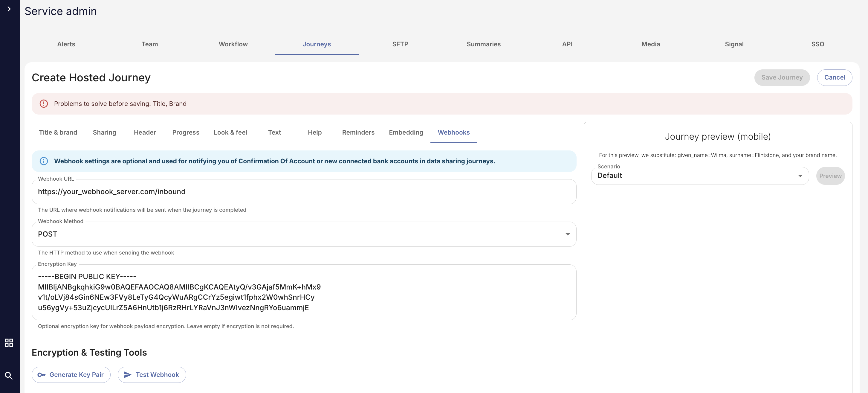Click the search magnifier icon in the sidebar

9,375
